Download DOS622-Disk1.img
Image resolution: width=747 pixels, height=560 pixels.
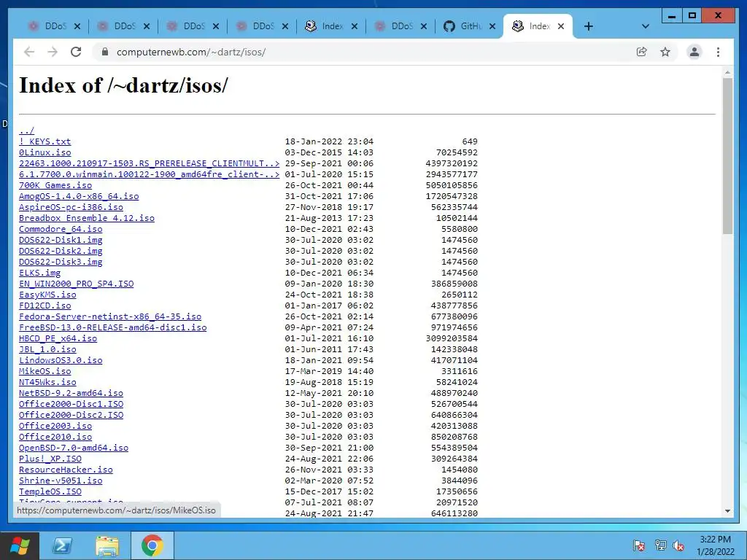tap(61, 240)
